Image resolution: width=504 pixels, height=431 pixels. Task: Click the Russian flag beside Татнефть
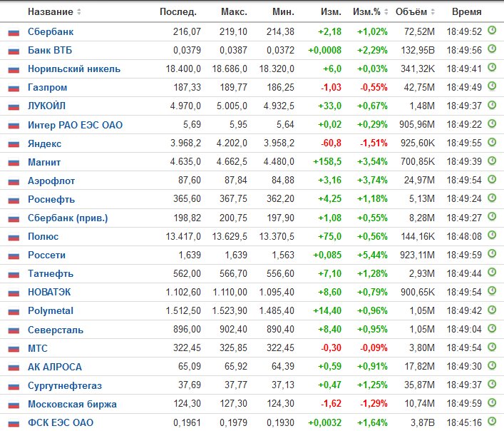point(14,274)
